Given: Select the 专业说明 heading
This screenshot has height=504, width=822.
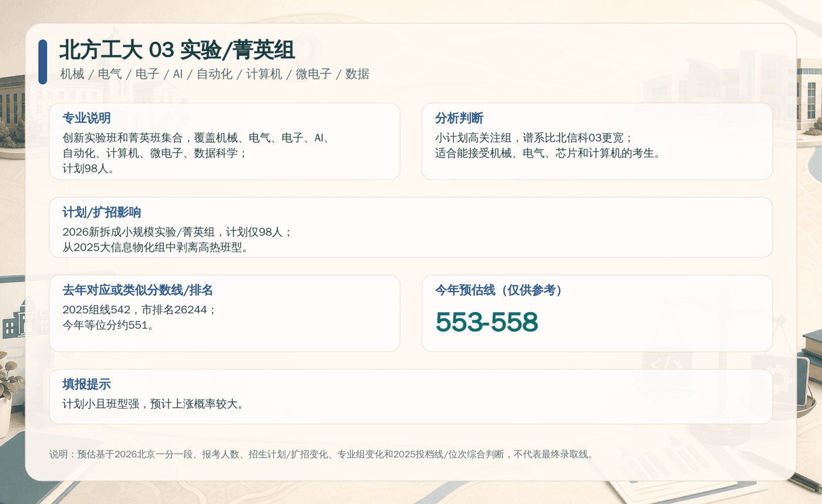Looking at the screenshot, I should [x=86, y=118].
